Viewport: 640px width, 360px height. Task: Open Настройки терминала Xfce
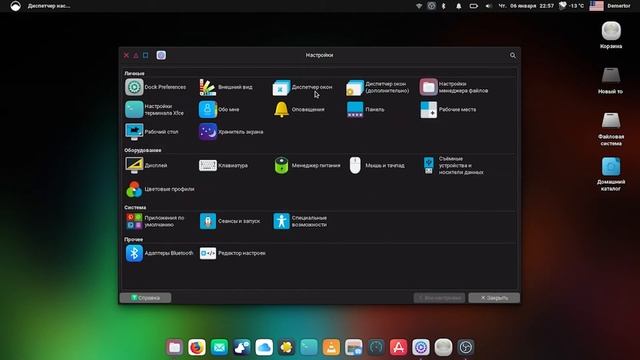point(155,109)
